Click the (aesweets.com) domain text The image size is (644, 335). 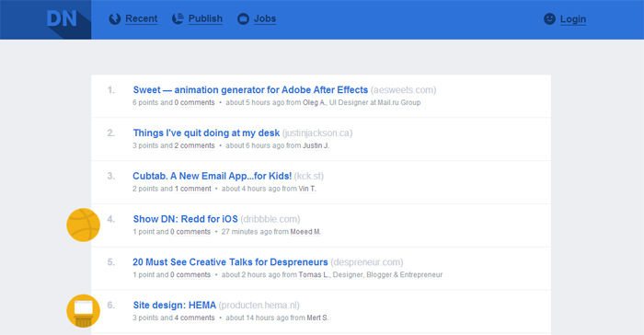click(403, 90)
